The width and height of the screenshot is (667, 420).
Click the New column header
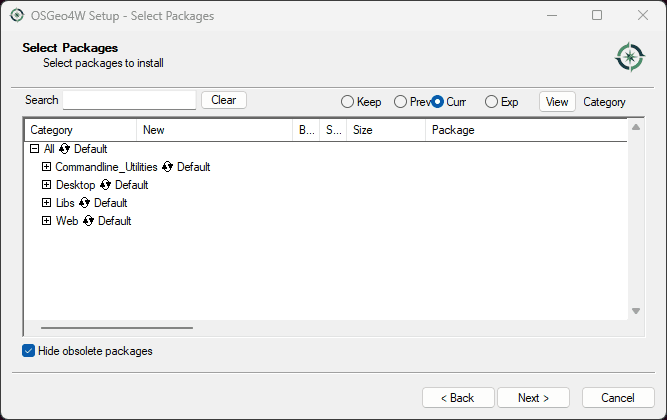[x=214, y=130]
